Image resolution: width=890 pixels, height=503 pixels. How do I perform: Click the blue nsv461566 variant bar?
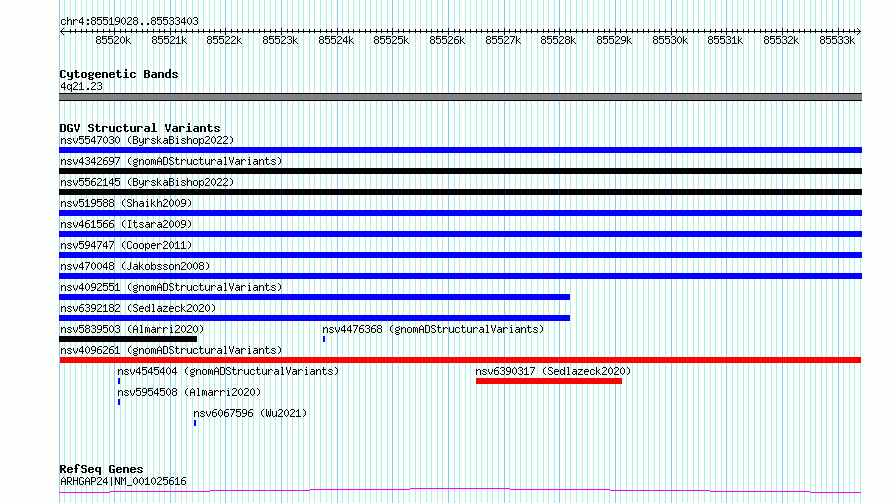point(460,234)
